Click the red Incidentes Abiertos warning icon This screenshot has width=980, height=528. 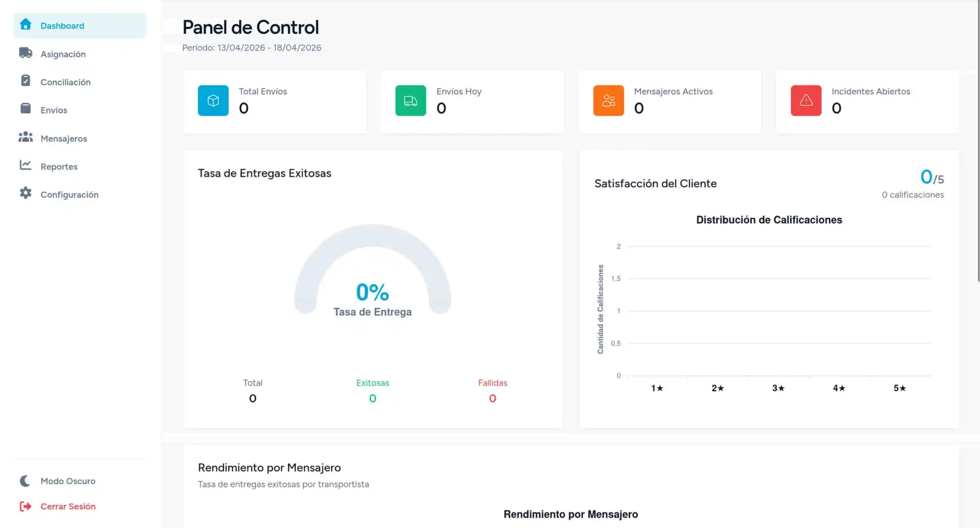(805, 101)
